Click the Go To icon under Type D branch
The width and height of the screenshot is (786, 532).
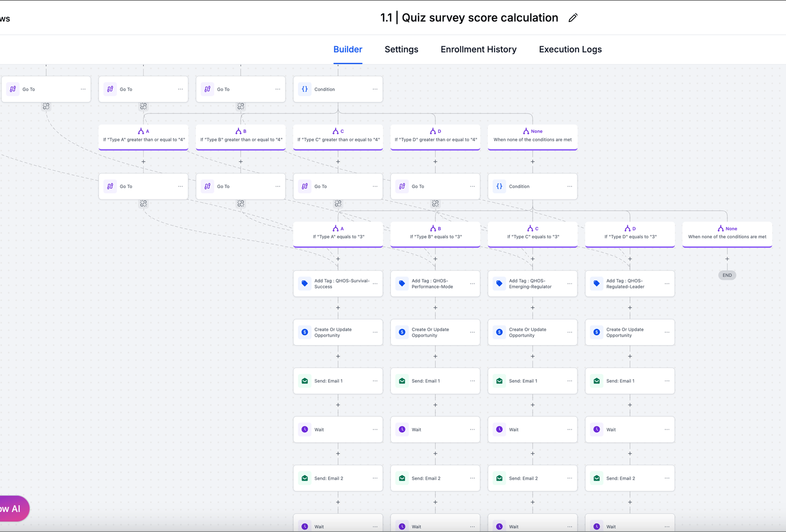coord(402,186)
